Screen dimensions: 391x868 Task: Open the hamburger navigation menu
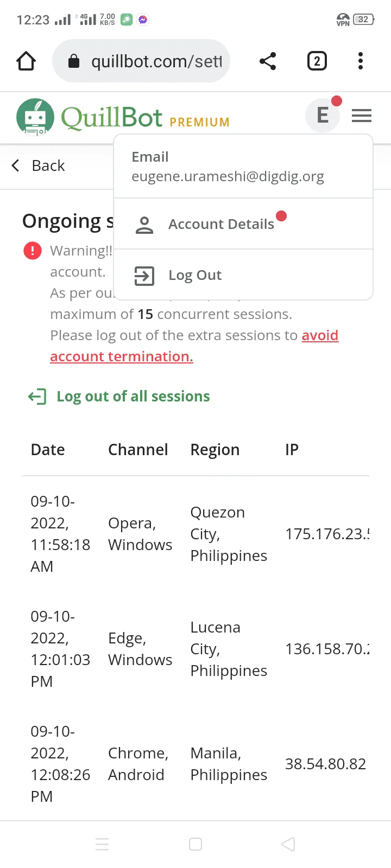[362, 116]
